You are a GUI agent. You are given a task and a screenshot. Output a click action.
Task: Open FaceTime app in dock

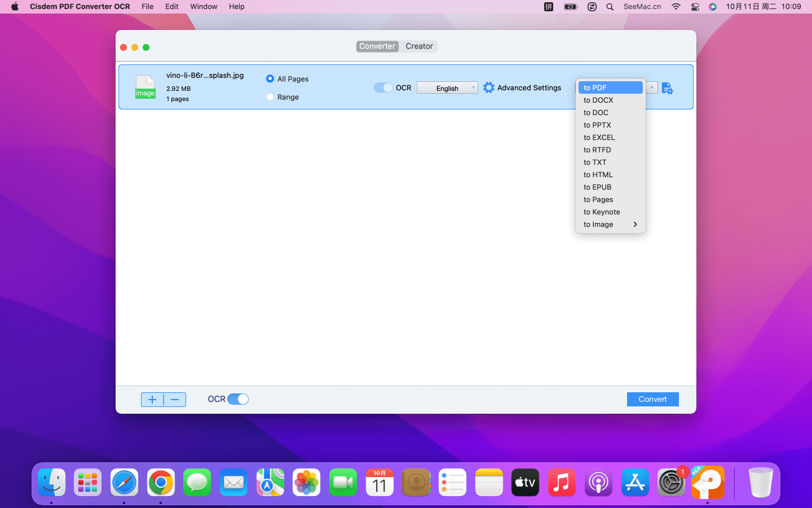[x=343, y=483]
